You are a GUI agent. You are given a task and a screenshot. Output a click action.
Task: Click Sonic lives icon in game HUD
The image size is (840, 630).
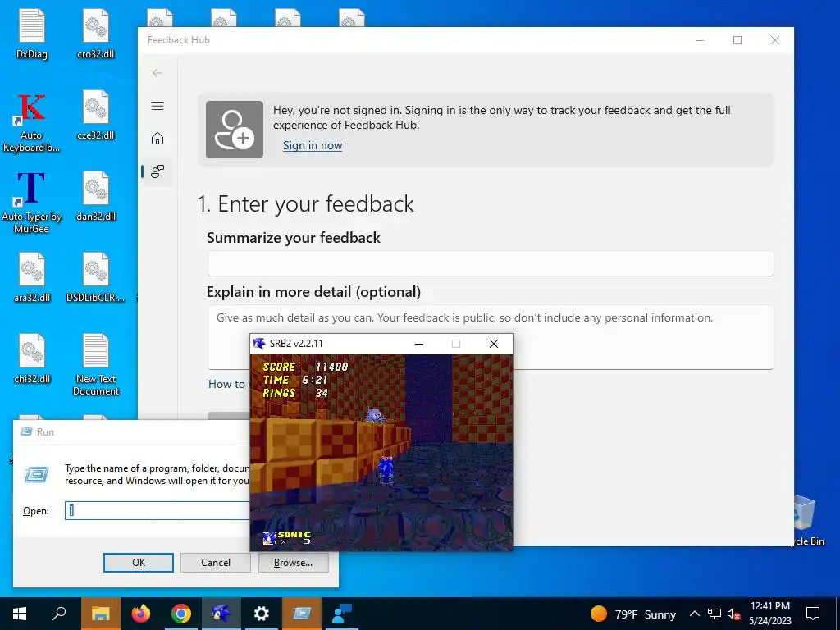click(x=269, y=538)
